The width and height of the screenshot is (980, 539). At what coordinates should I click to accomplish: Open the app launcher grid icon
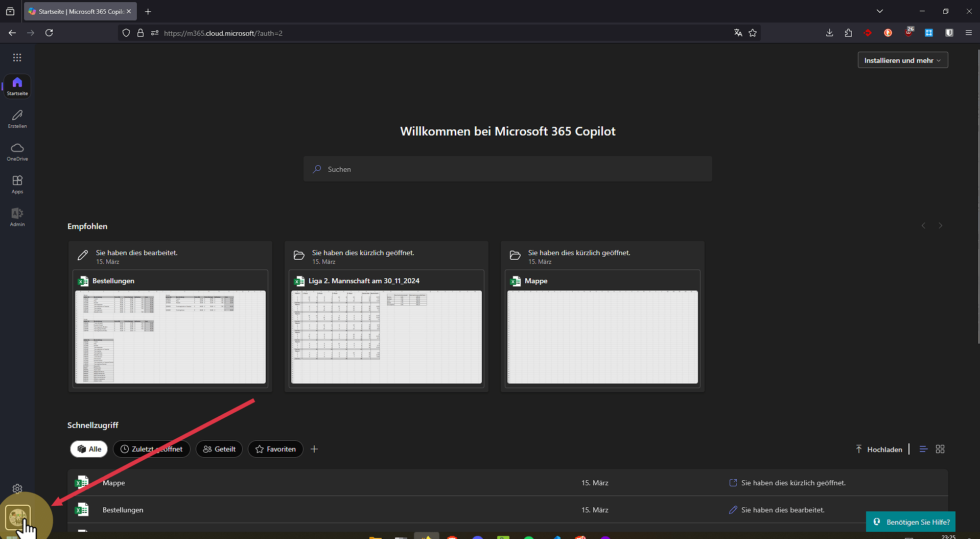pos(17,57)
